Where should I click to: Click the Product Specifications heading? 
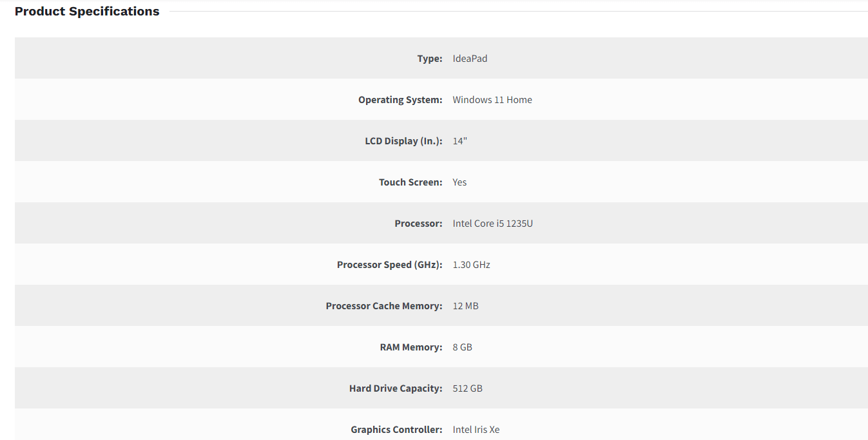(87, 12)
